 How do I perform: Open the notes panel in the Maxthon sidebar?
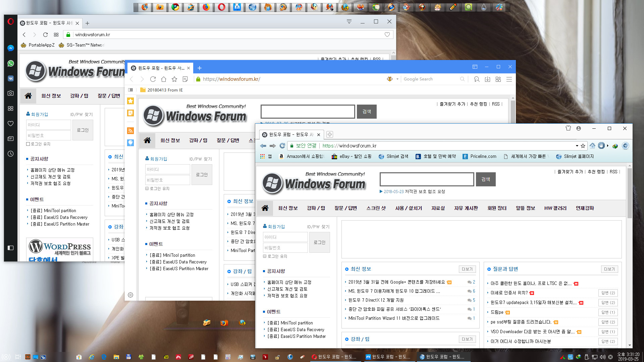pos(130,113)
